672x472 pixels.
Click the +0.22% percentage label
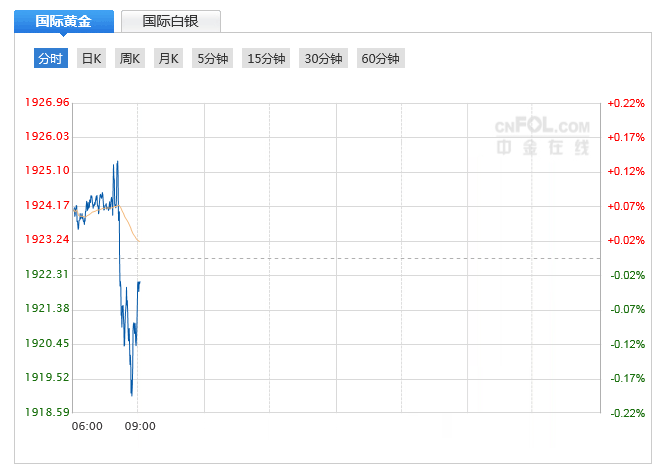pyautogui.click(x=626, y=103)
